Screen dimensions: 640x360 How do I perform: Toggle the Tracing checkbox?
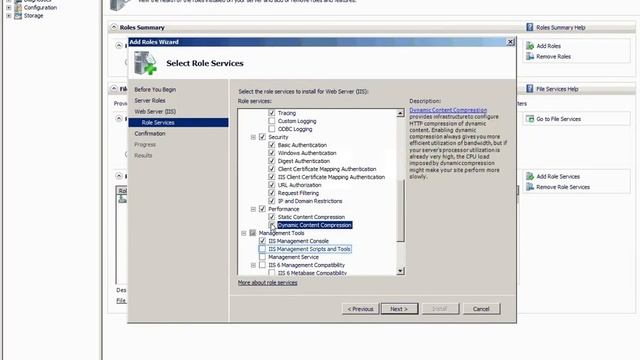(272, 113)
